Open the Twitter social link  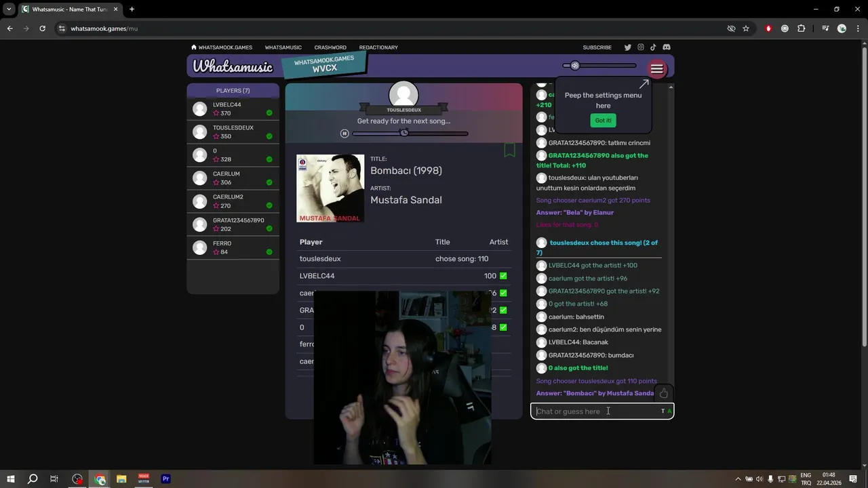[x=627, y=47]
